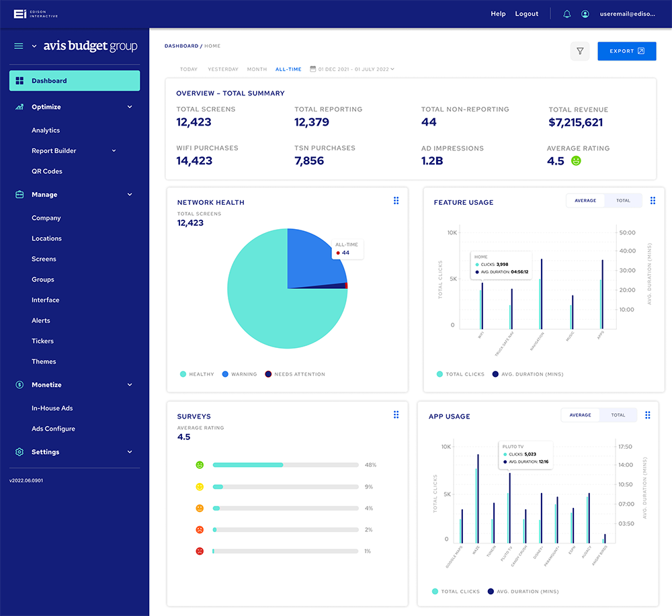Click the Warning slice of pie chart
The image size is (672, 616).
(312, 259)
